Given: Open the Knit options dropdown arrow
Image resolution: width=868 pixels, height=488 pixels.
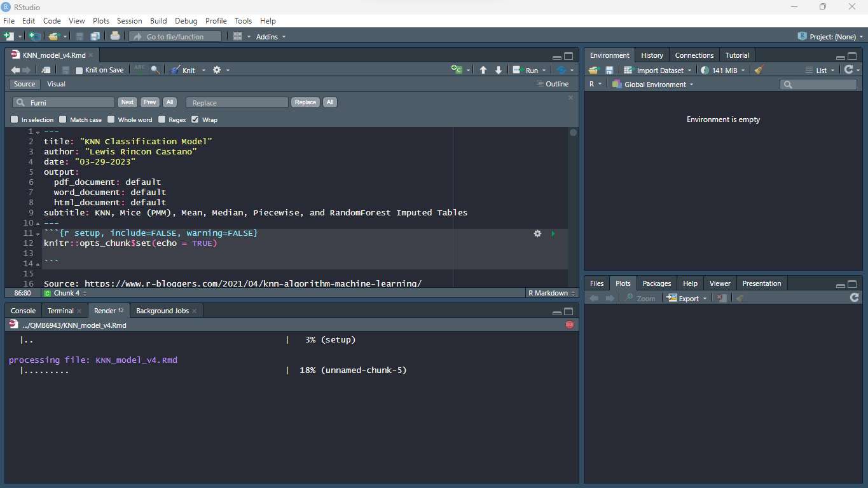Looking at the screenshot, I should pos(204,71).
